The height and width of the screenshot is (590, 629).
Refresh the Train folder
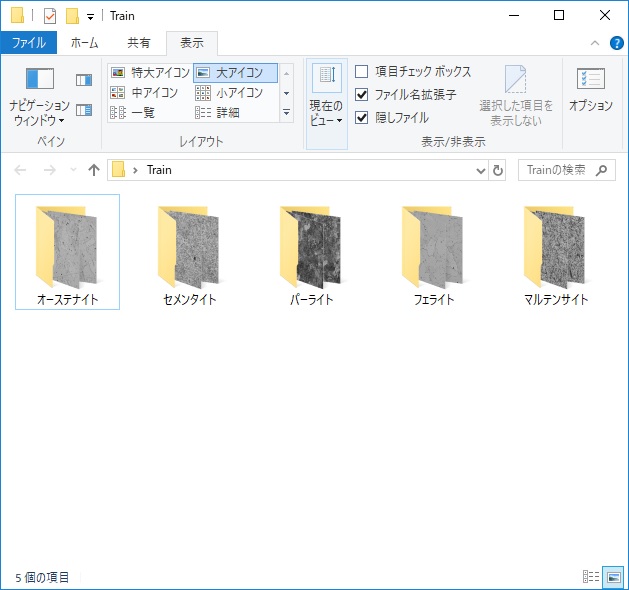point(498,170)
